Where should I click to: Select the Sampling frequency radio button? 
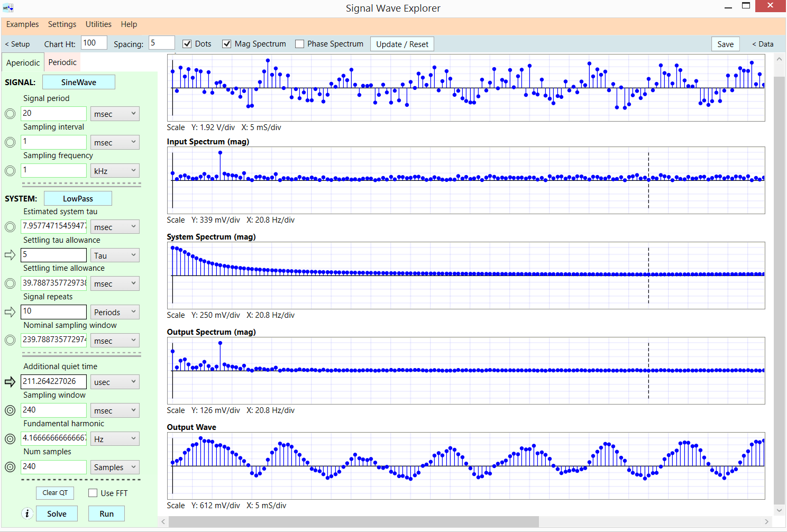[x=10, y=170]
